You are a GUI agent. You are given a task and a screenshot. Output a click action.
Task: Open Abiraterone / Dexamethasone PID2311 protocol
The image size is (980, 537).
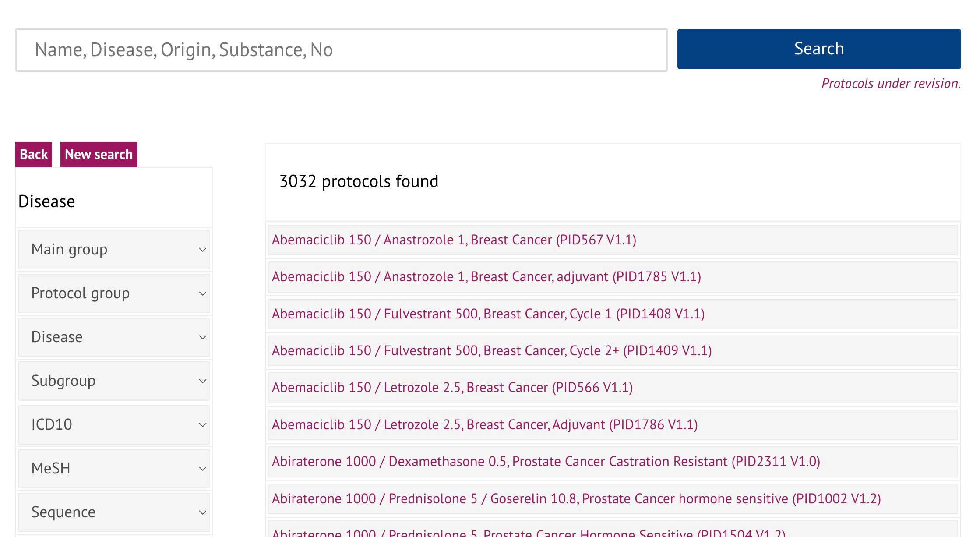(546, 462)
